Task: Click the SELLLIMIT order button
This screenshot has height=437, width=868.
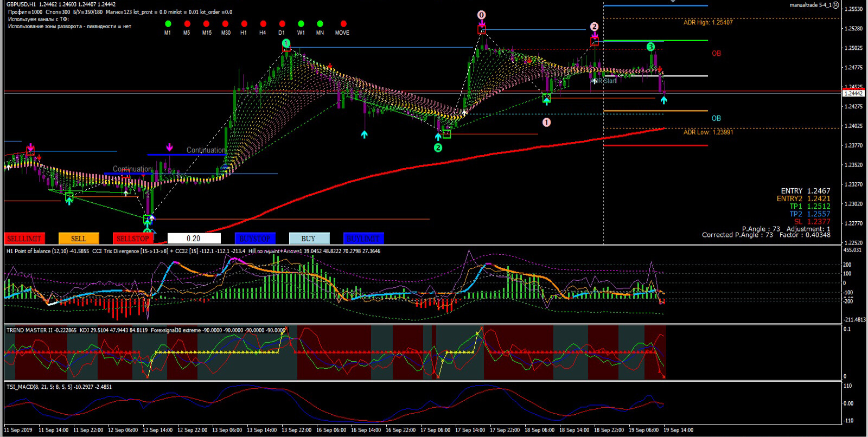Action: [x=24, y=238]
